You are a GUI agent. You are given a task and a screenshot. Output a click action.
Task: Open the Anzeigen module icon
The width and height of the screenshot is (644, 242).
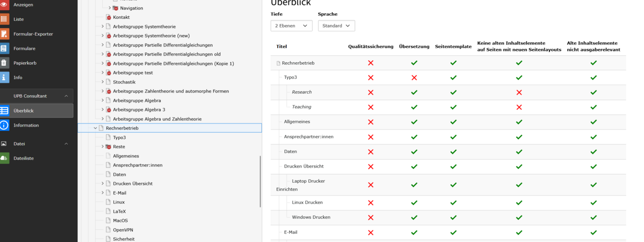(4, 5)
